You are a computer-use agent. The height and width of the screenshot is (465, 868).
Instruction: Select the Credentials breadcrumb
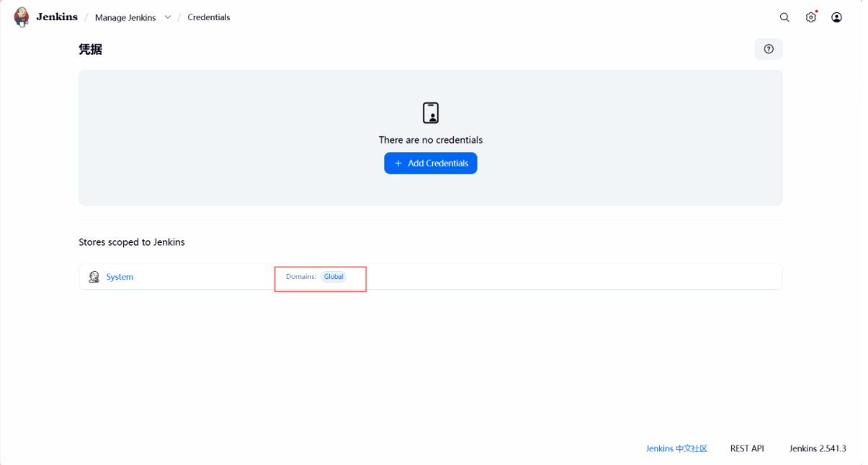pos(209,17)
